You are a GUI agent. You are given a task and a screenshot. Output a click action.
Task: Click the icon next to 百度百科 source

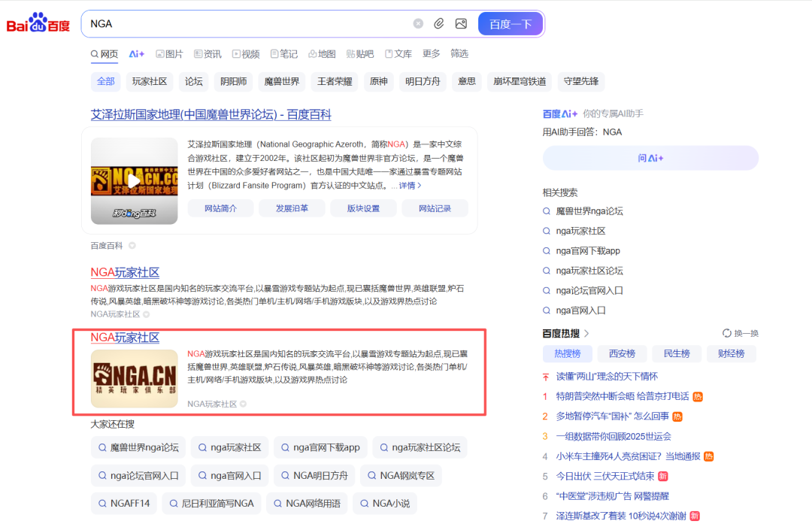132,245
